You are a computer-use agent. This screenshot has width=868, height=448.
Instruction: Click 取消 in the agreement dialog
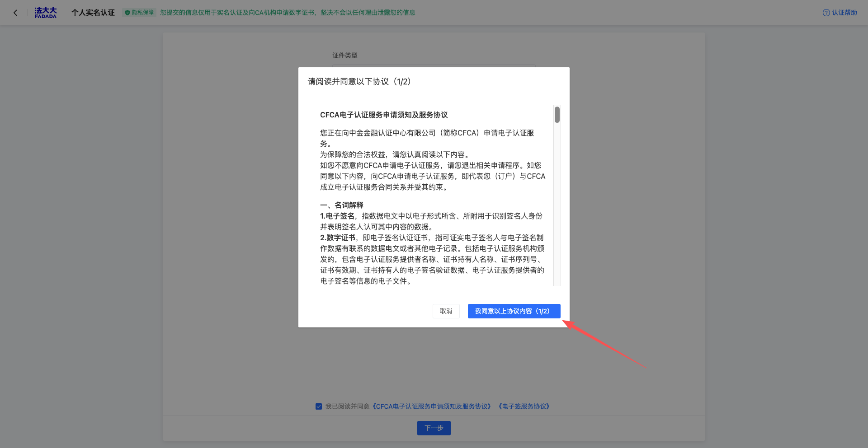[446, 311]
